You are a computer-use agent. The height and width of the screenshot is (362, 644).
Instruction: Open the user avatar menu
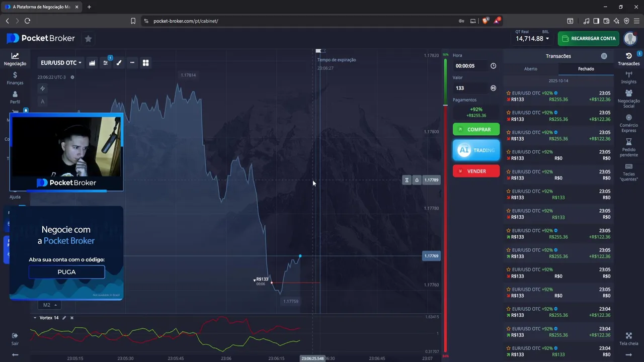630,39
